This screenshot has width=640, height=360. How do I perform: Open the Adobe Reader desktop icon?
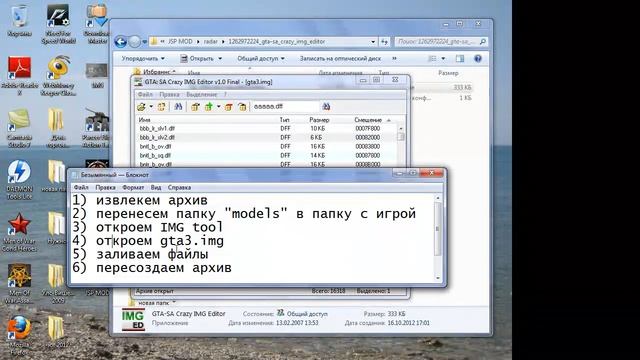click(x=19, y=76)
